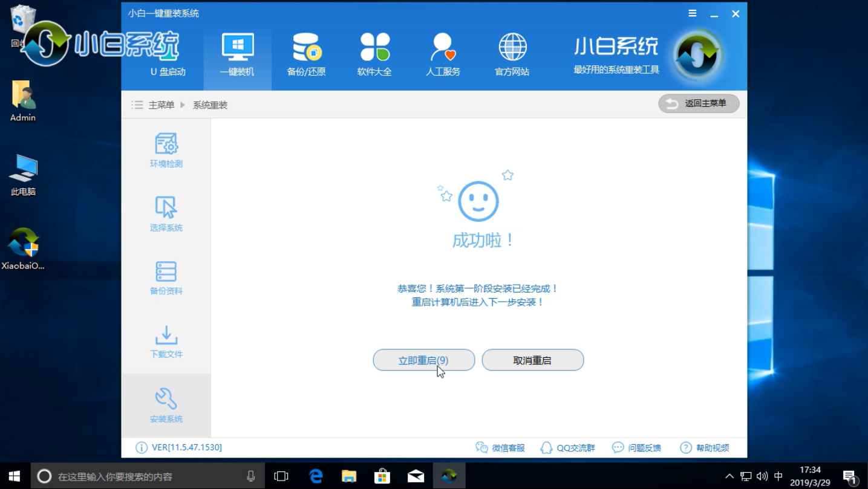Viewport: 868px width, 489px height.
Task: Launch Microsoft Edge from taskbar
Action: click(316, 476)
